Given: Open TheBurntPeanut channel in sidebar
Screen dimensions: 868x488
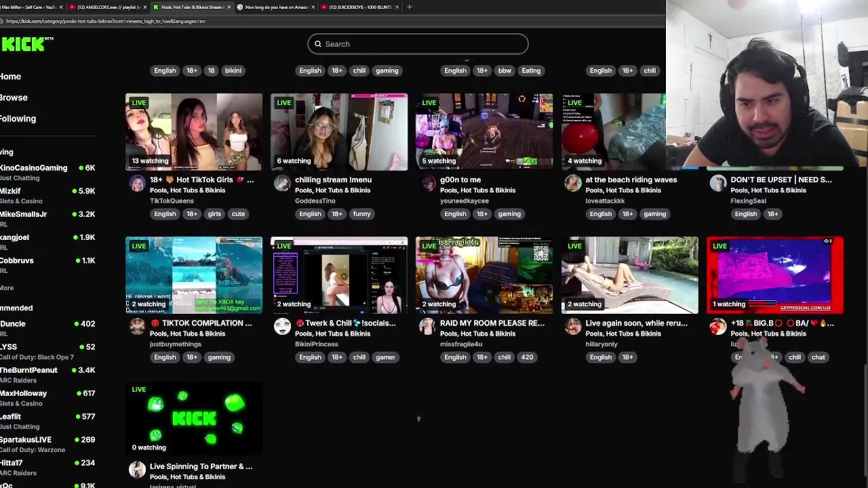Looking at the screenshot, I should click(49, 374).
